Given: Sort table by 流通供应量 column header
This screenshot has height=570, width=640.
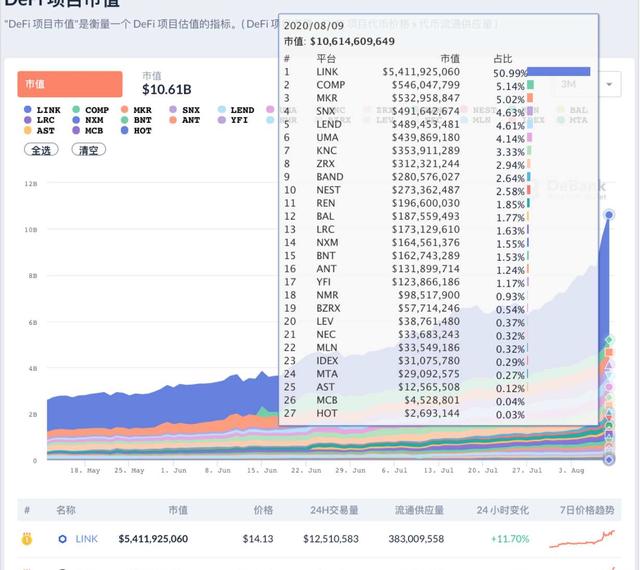Looking at the screenshot, I should (419, 510).
